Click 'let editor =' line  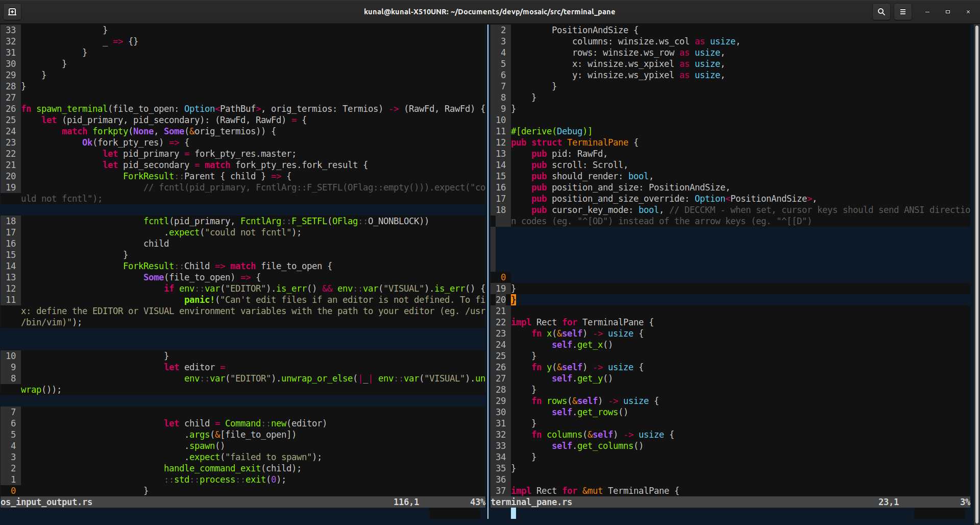(194, 367)
